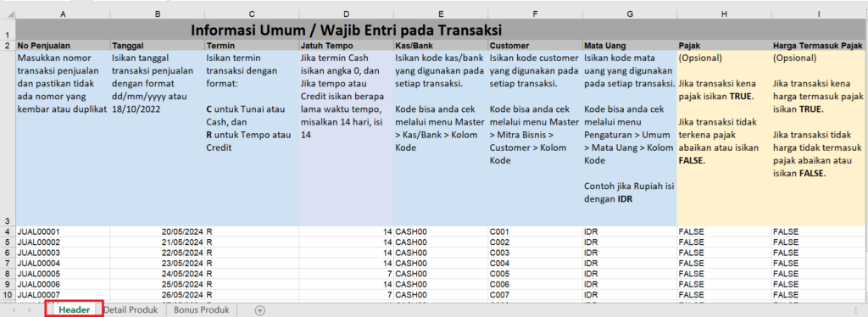Screen dimensions: 868x317
Task: Select IDR cell in JUAL00004 row
Action: tap(630, 264)
